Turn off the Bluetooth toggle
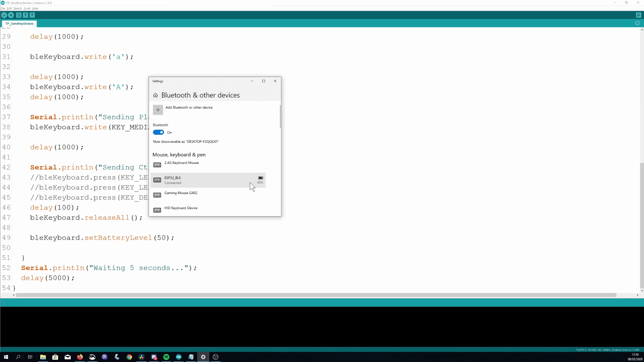 pos(158,132)
